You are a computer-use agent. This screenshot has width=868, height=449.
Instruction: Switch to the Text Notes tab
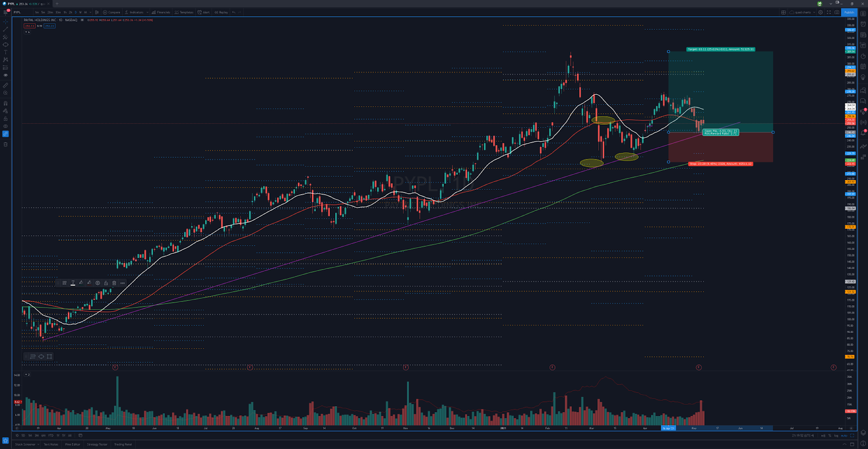point(51,444)
